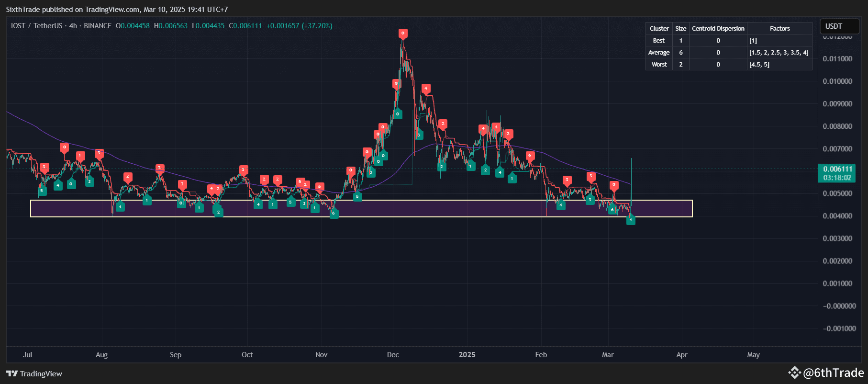This screenshot has height=384, width=868.
Task: Click the factors list [1.5, 2, 2.5, 3, 3.5, 4]
Action: (779, 53)
